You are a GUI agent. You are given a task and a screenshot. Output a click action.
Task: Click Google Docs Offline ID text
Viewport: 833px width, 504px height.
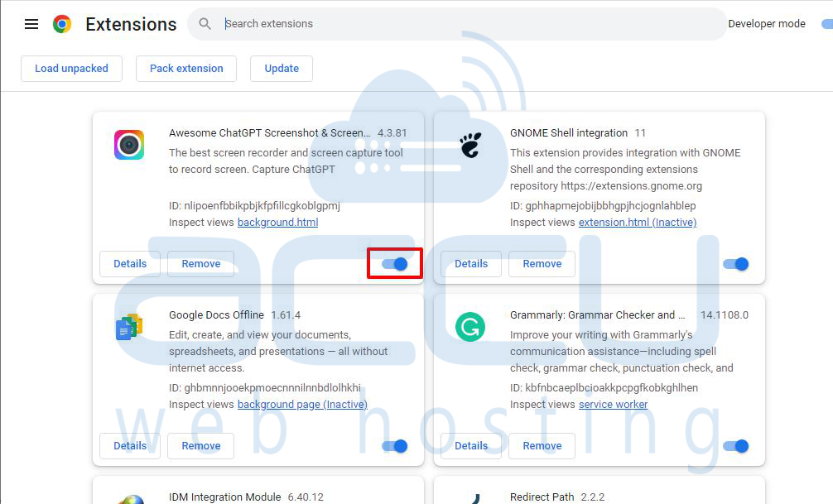[265, 388]
